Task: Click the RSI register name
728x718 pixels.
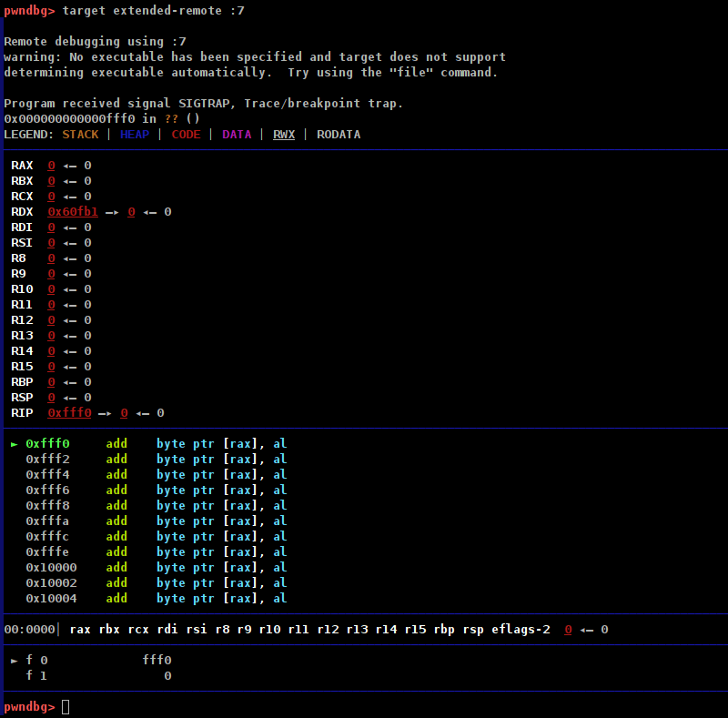Action: click(22, 243)
